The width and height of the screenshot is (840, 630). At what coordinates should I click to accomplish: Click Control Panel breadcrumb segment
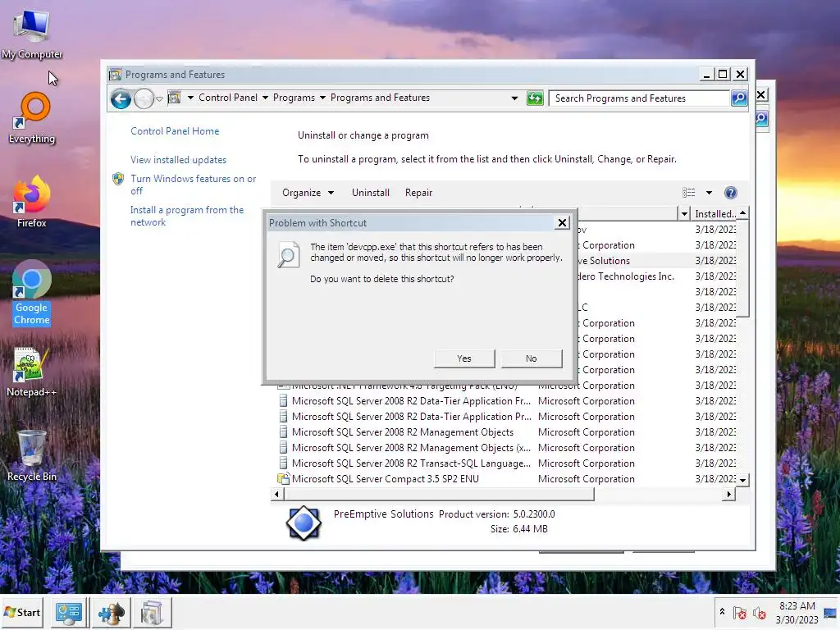click(x=228, y=98)
